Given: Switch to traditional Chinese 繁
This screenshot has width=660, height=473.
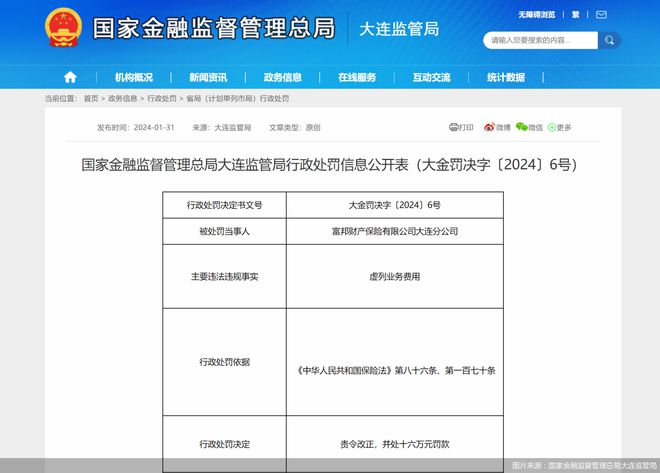Looking at the screenshot, I should tap(576, 15).
